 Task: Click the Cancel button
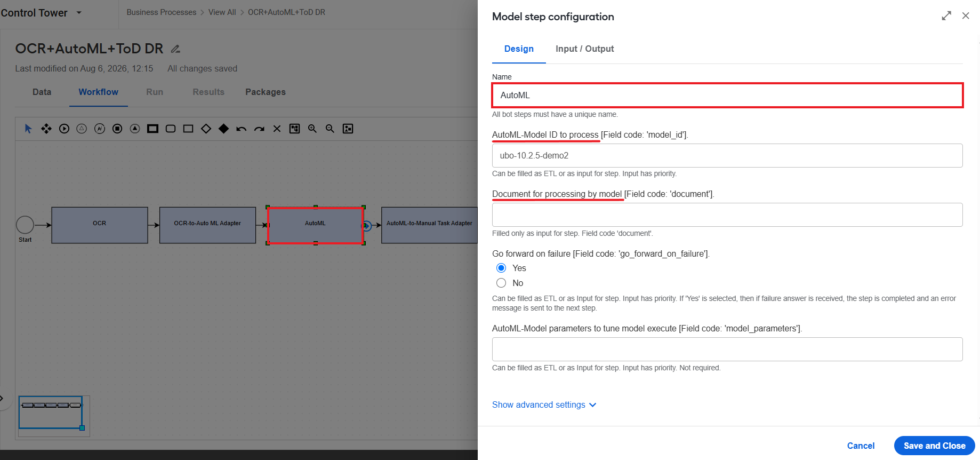[861, 446]
